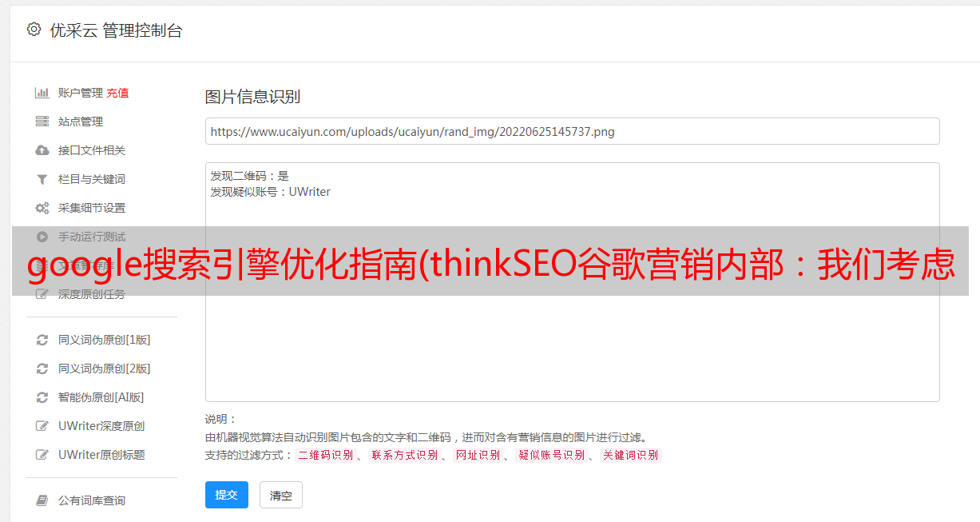Viewport: 980px width, 522px height.
Task: Go to UWriter原创标题 menu item
Action: point(101,455)
